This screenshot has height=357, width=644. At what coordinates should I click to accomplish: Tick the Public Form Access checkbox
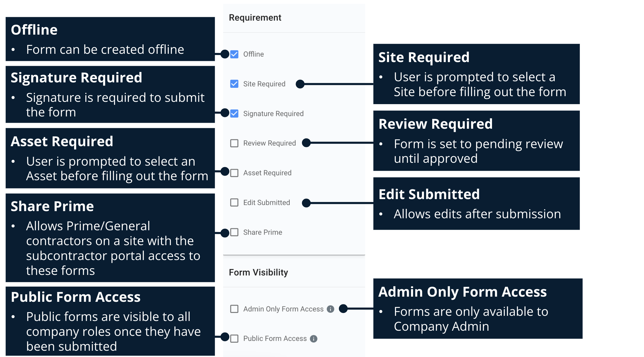coord(234,339)
